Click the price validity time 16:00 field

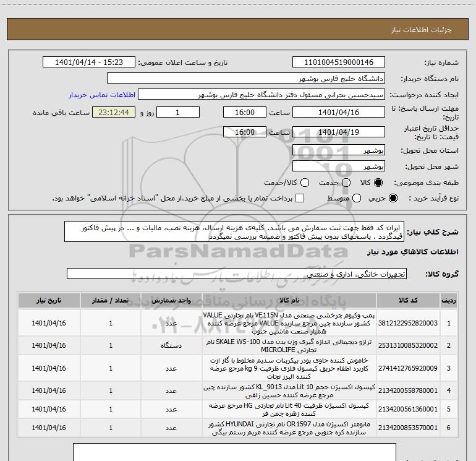pyautogui.click(x=245, y=132)
